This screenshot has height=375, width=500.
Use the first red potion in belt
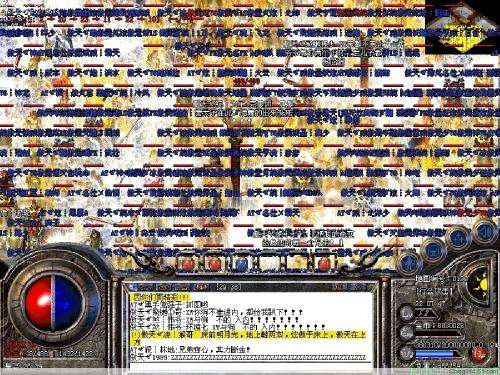click(x=187, y=265)
